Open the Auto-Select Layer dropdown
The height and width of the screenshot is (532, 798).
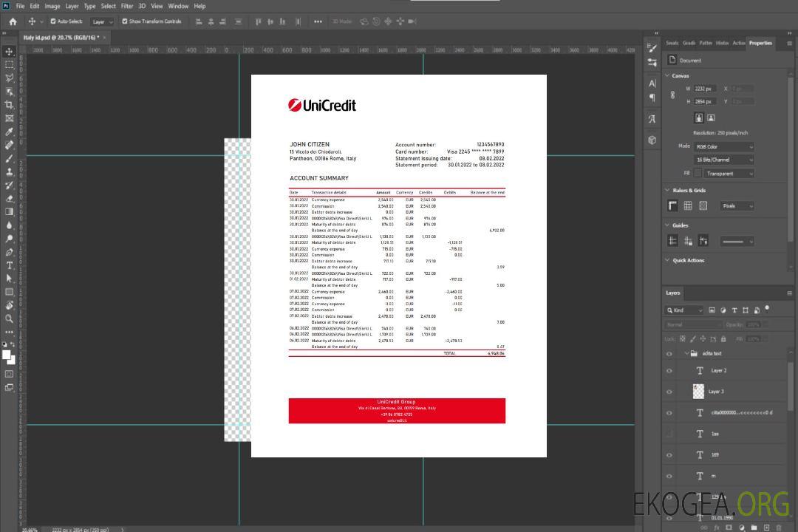[102, 21]
